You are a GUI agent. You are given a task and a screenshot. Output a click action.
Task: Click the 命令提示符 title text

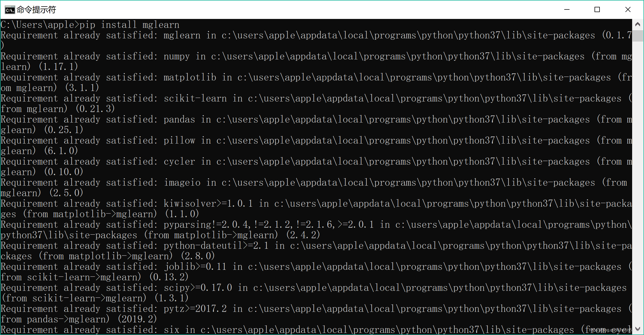point(36,10)
